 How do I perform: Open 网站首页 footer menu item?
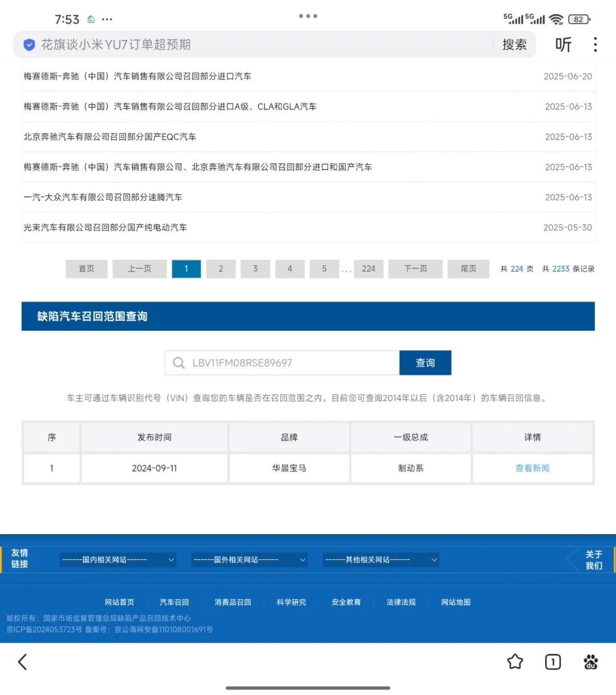click(120, 602)
